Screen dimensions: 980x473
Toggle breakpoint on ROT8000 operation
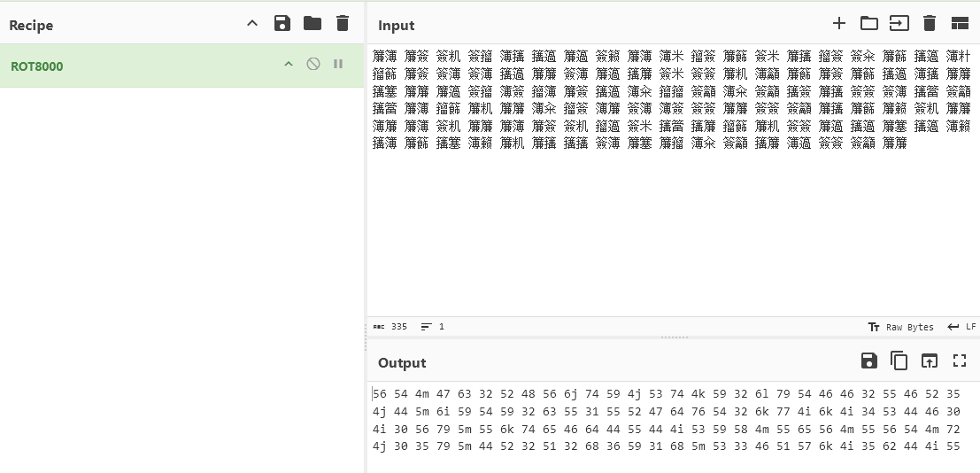coord(338,65)
